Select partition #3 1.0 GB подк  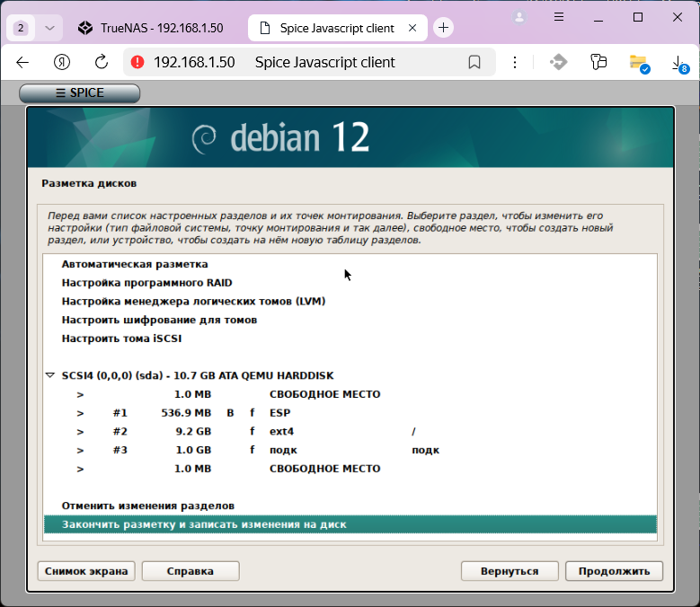[350, 450]
